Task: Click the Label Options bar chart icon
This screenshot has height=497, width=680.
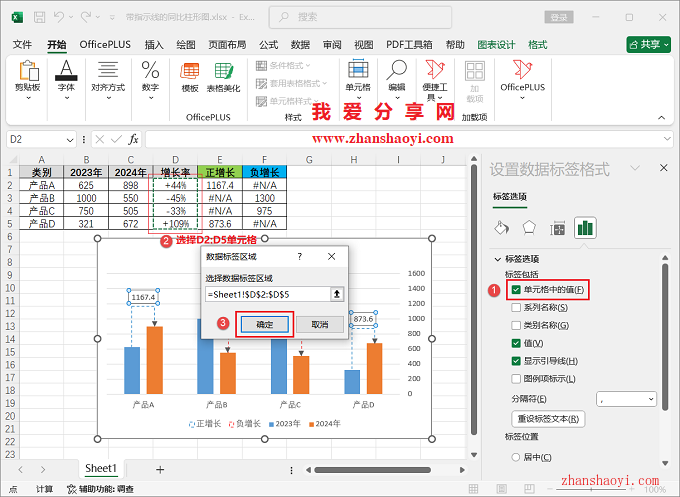Action: point(586,227)
